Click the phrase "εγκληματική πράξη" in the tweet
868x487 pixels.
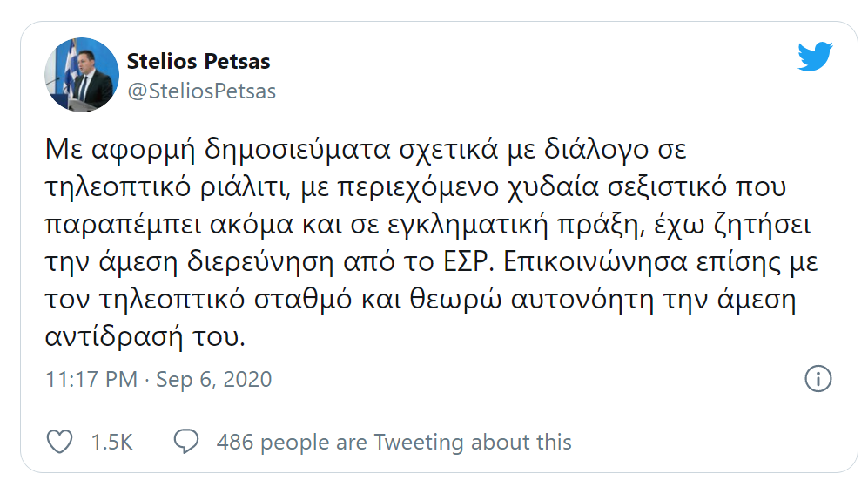[x=461, y=225]
